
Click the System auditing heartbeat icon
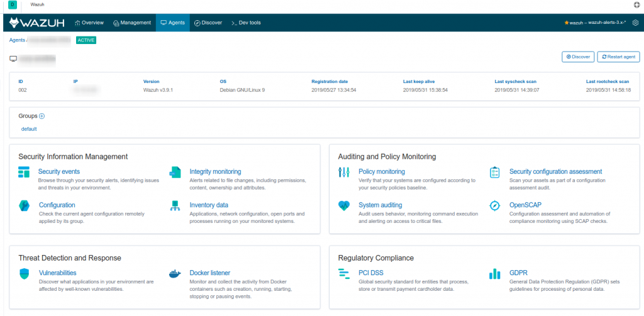344,206
